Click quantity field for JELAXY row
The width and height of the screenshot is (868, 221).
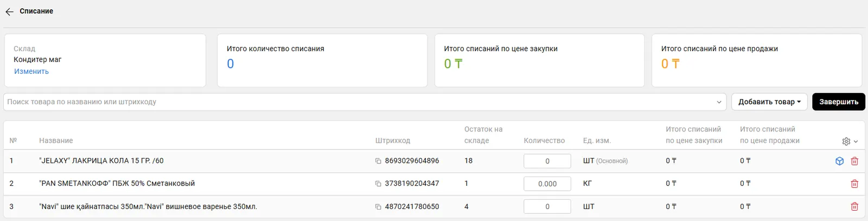point(547,161)
